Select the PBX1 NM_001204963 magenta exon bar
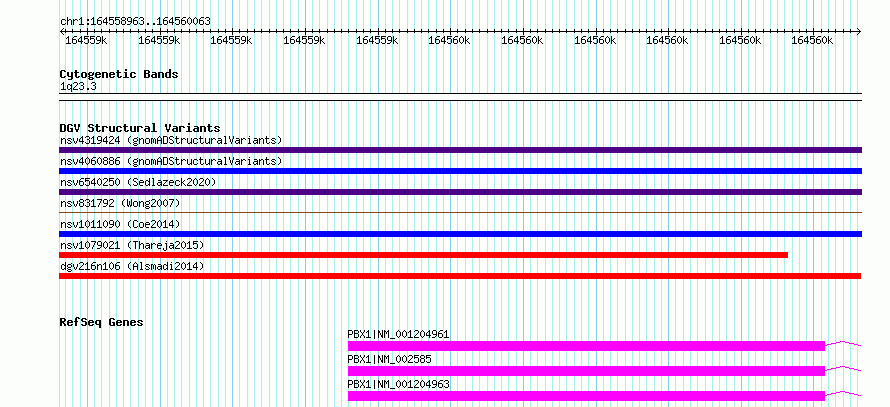 (586, 396)
